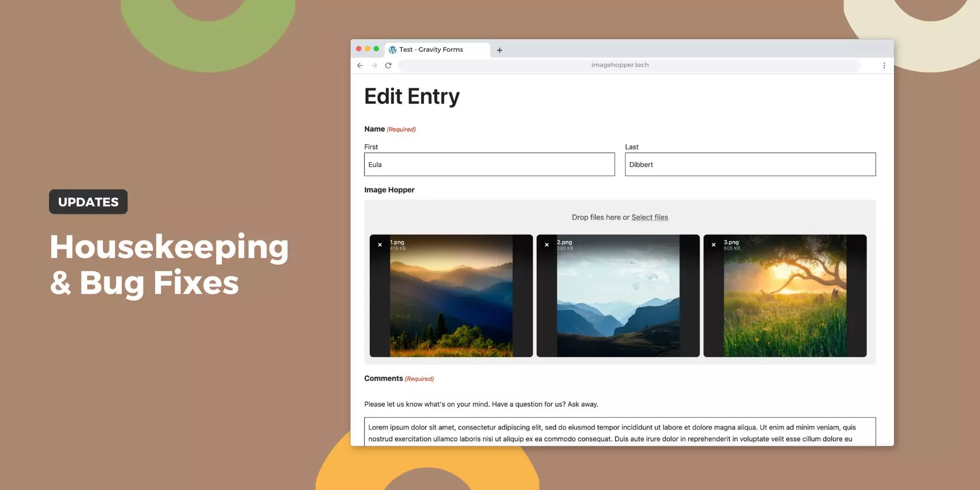Click the 1.png file name label
Screen dimensions: 980x490
pos(397,242)
